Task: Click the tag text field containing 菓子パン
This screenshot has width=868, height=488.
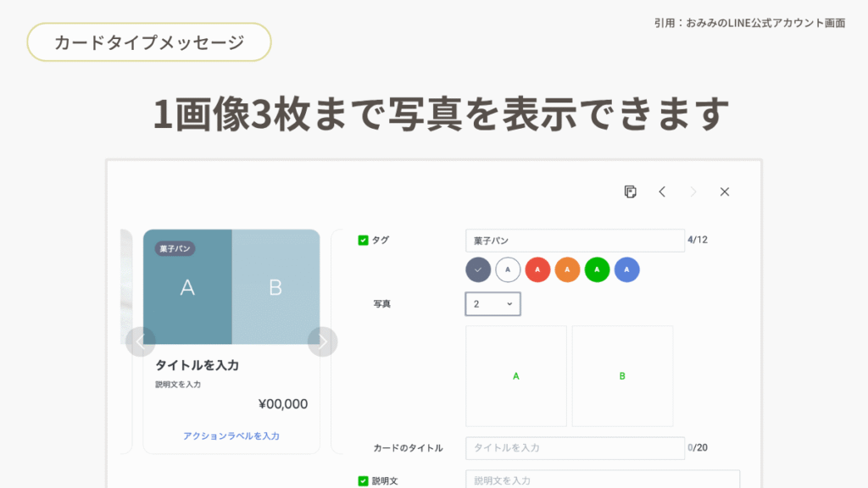Action: [x=575, y=241]
